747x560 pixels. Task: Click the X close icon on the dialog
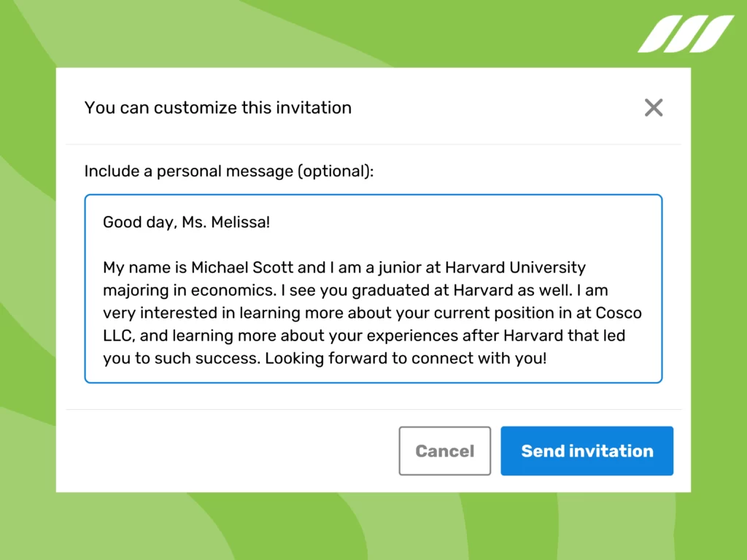pyautogui.click(x=654, y=107)
